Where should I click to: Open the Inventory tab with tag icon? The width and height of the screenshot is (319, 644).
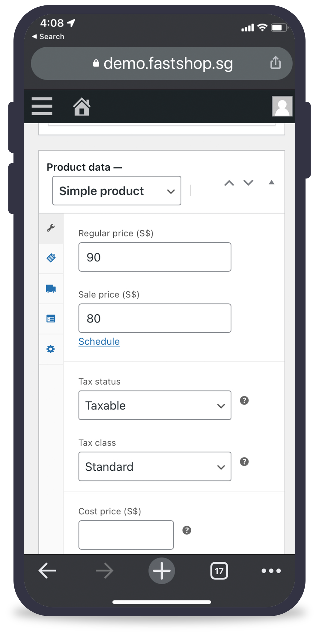[51, 258]
